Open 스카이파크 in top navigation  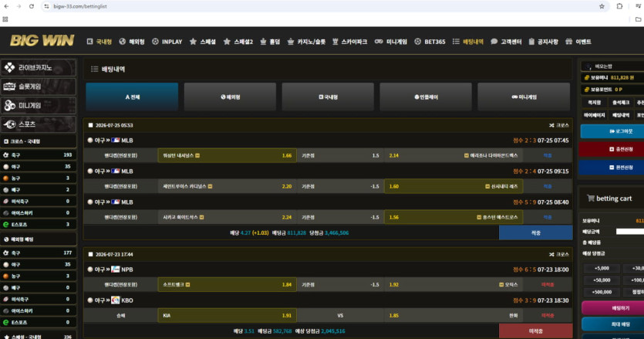click(x=349, y=42)
